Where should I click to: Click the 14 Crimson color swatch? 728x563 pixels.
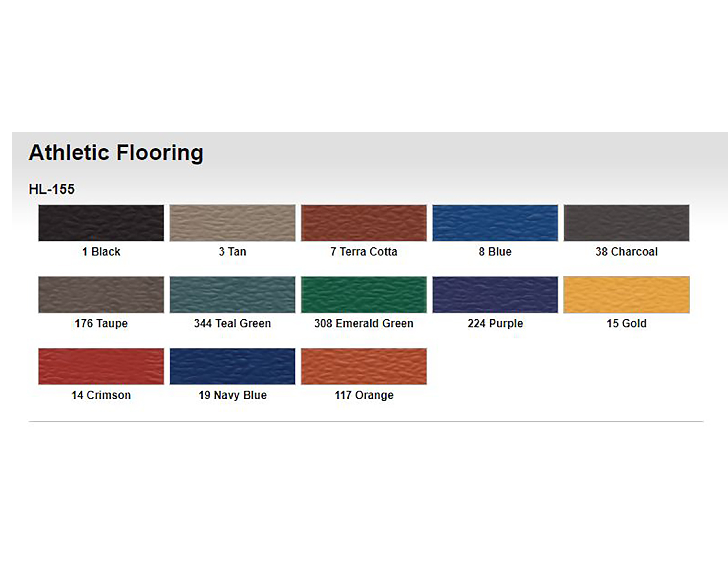pos(101,366)
